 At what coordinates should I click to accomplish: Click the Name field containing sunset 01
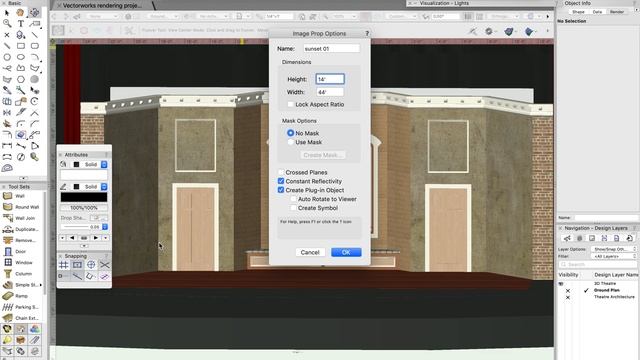pyautogui.click(x=331, y=49)
